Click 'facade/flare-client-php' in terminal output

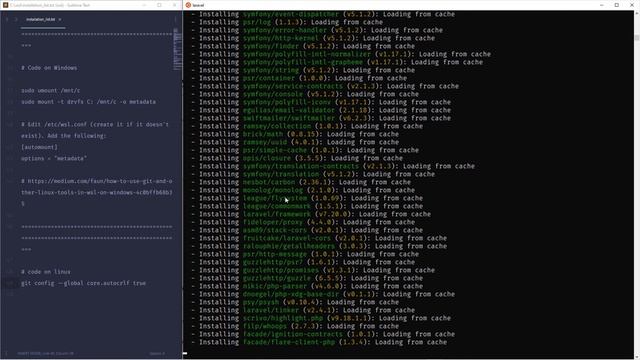(289, 342)
